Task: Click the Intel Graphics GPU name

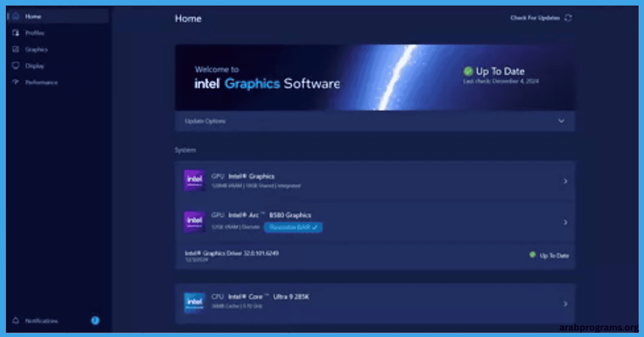Action: [x=252, y=176]
